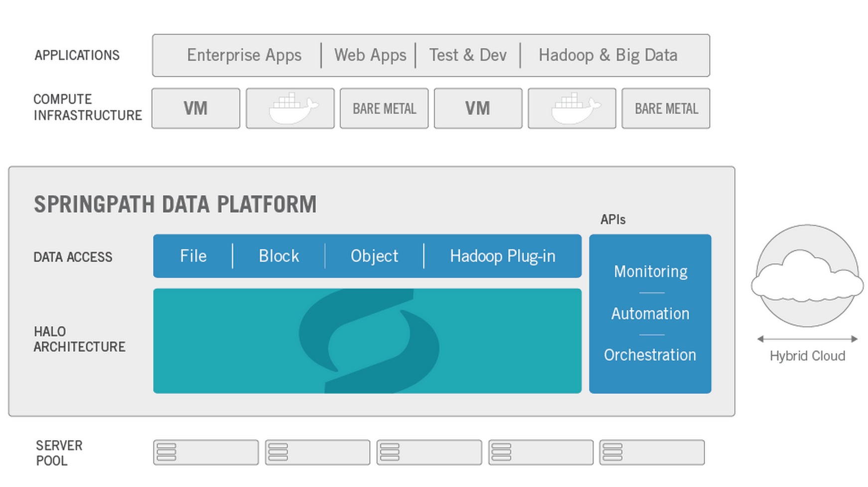The width and height of the screenshot is (868, 487).
Task: Click Orchestration in the APIs panel
Action: pyautogui.click(x=650, y=355)
